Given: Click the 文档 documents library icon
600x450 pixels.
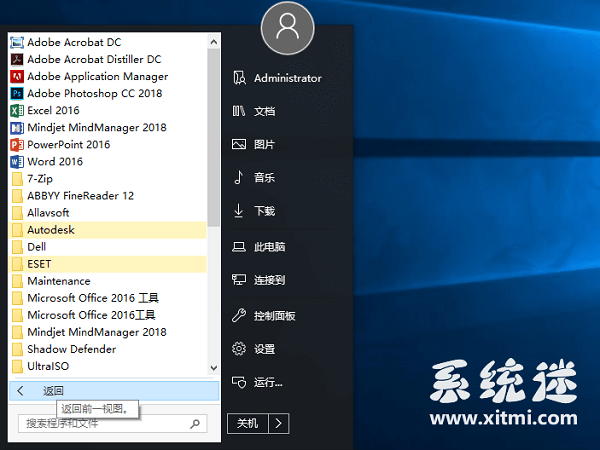Looking at the screenshot, I should tap(239, 111).
